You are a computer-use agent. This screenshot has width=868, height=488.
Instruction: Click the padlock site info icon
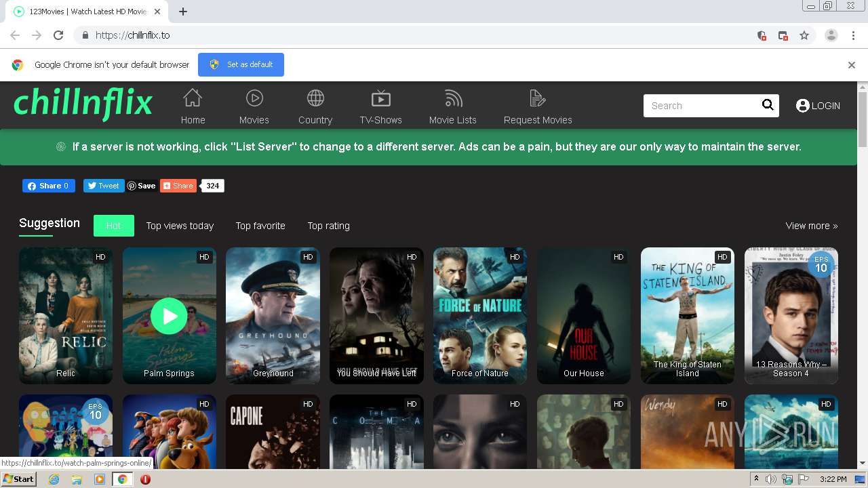pyautogui.click(x=85, y=35)
